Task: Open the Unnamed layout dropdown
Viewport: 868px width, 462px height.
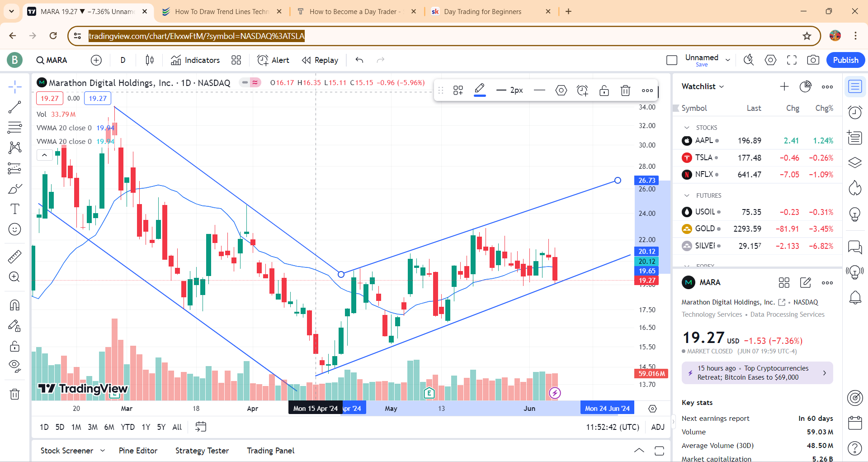Action: [x=728, y=59]
